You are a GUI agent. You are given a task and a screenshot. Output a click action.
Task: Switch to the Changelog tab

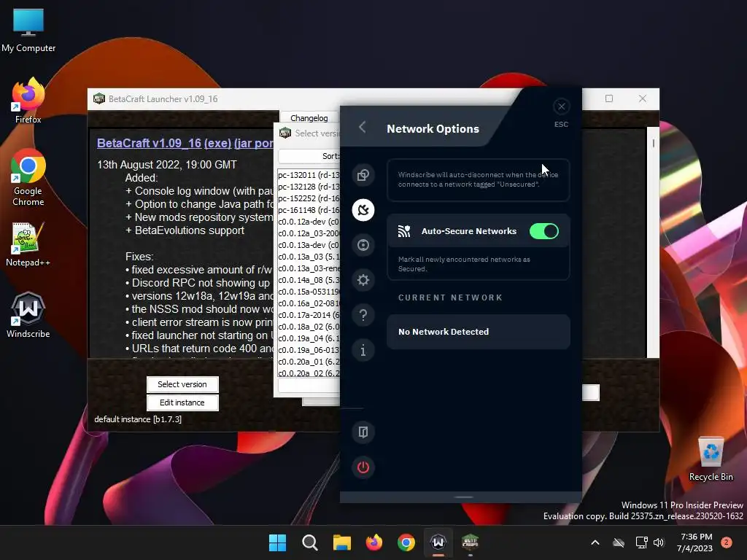click(x=309, y=118)
